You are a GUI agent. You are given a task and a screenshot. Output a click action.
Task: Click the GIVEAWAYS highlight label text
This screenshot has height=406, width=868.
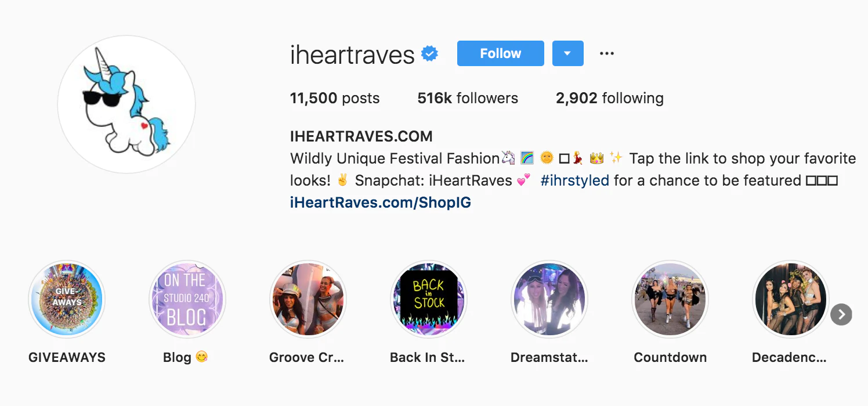[x=67, y=357]
